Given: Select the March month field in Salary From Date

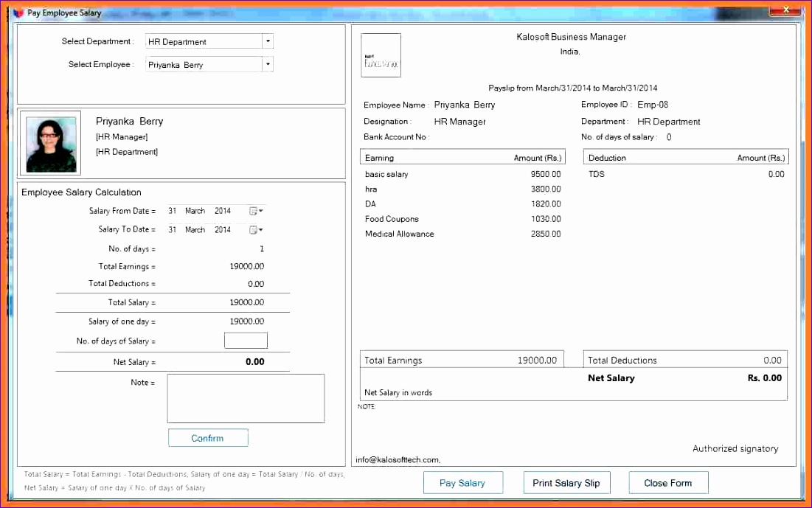Looking at the screenshot, I should (195, 210).
